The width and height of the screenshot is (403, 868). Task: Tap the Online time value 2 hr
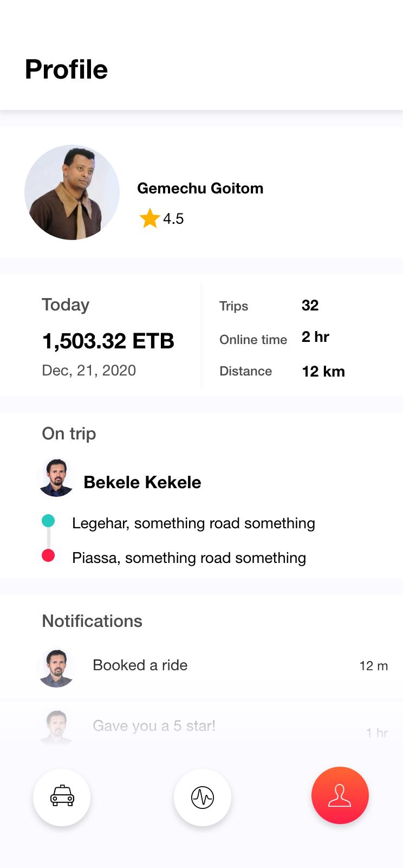point(315,337)
